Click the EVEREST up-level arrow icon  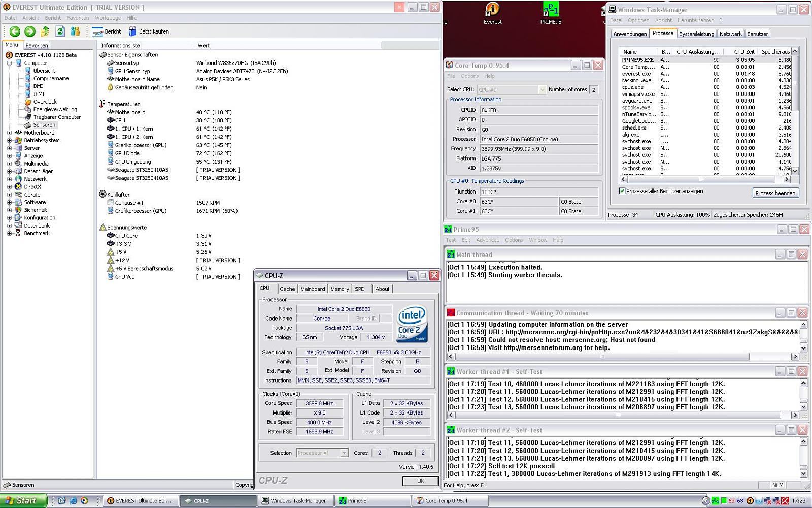(x=45, y=31)
